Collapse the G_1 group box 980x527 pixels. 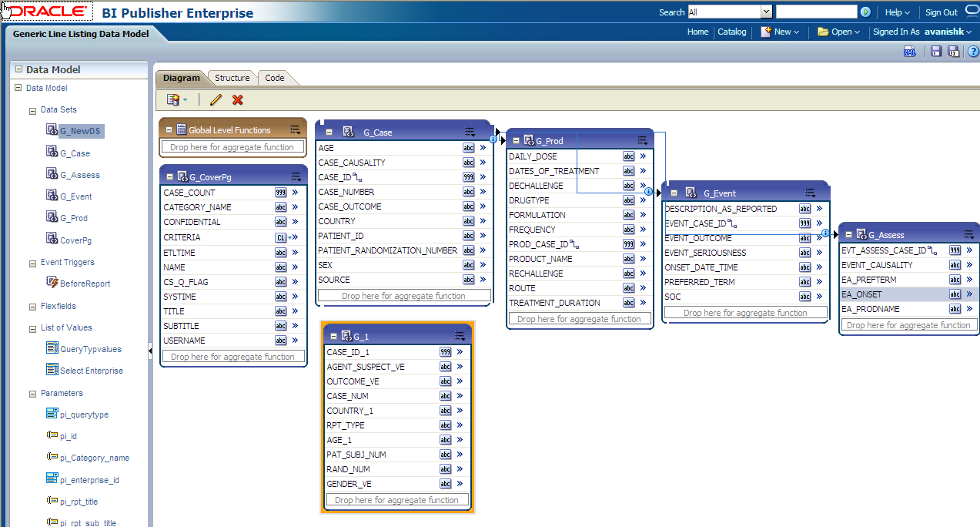pyautogui.click(x=333, y=337)
